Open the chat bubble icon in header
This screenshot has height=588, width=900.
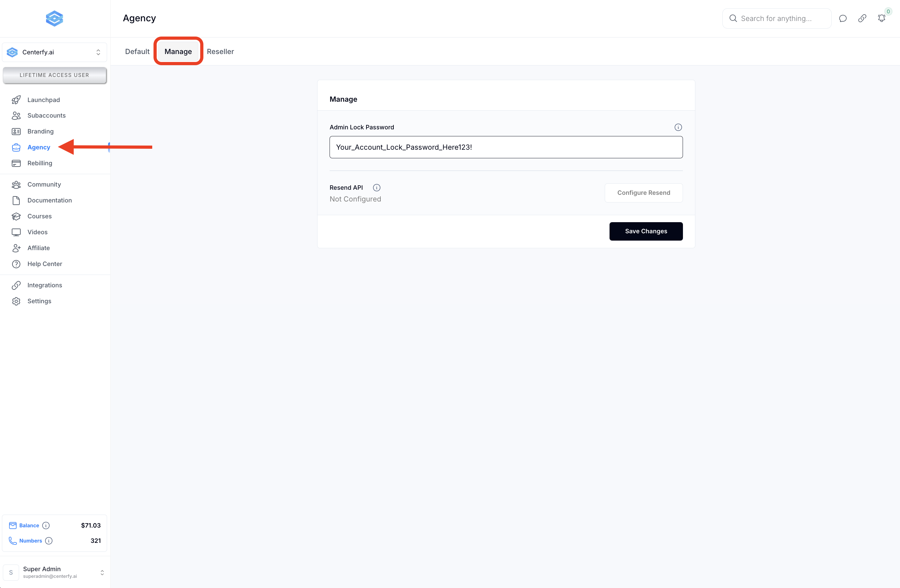[x=842, y=18]
